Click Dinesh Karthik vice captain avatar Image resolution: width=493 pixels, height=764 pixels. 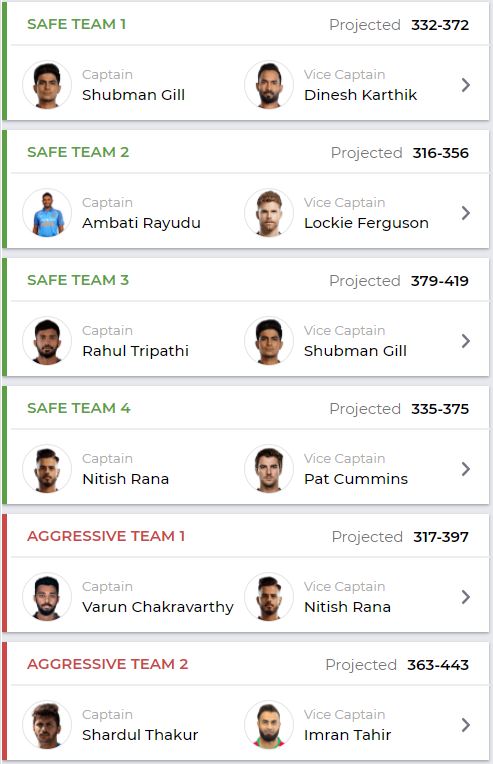[x=269, y=85]
